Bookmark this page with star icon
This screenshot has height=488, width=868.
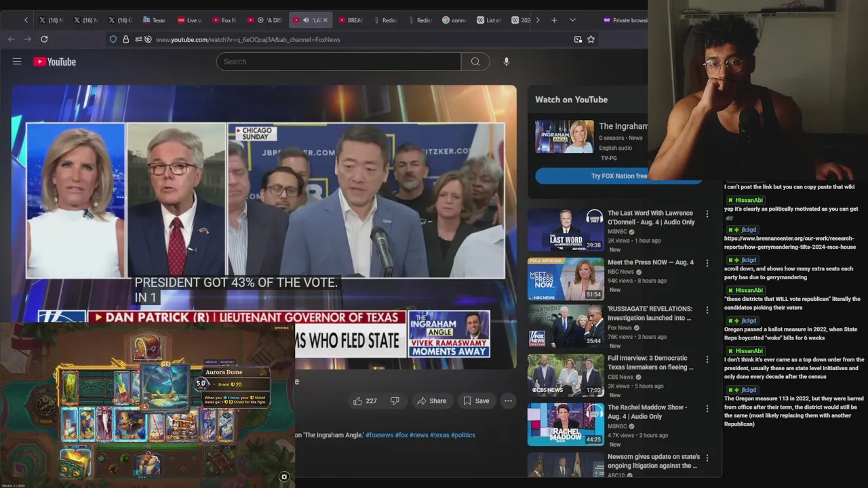[x=591, y=39]
